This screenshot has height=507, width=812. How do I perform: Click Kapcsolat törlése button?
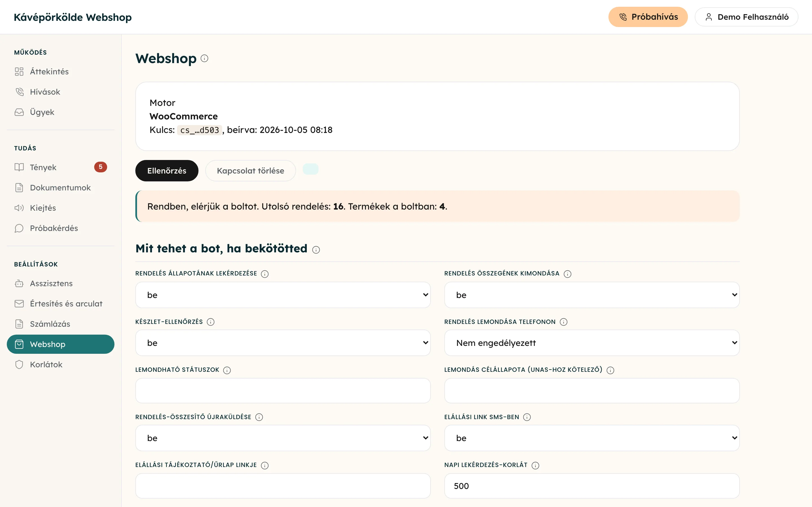tap(251, 171)
